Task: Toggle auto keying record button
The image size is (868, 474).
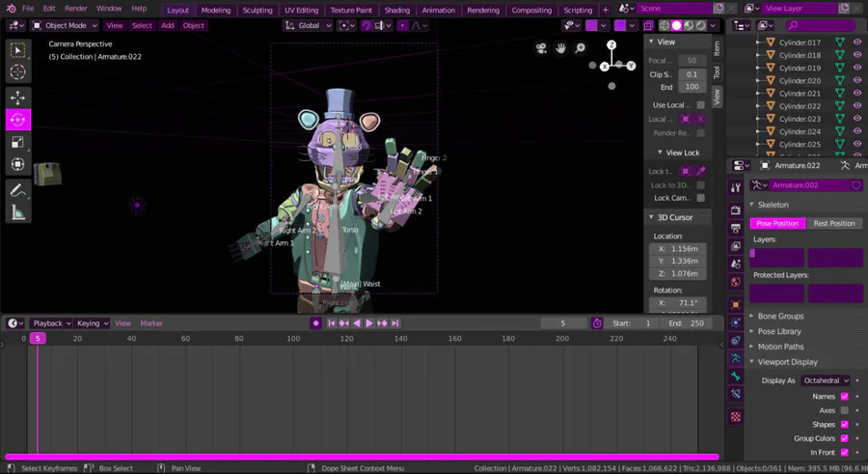Action: click(316, 323)
